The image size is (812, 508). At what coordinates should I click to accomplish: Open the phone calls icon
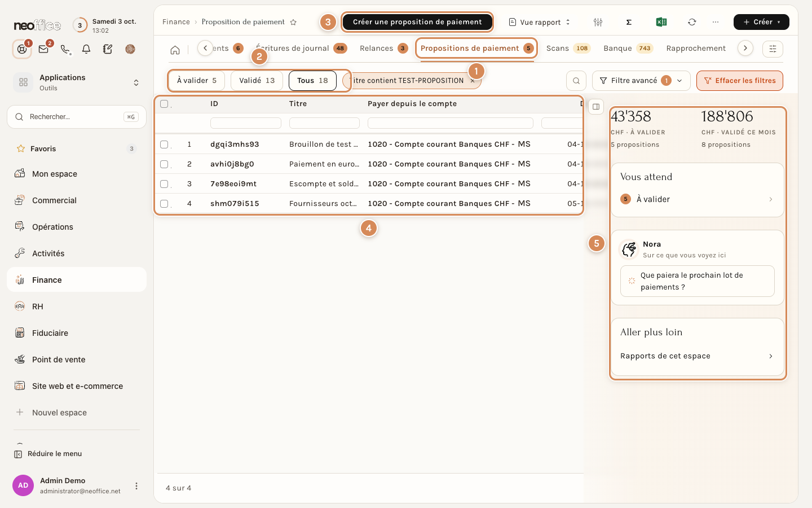coord(65,49)
